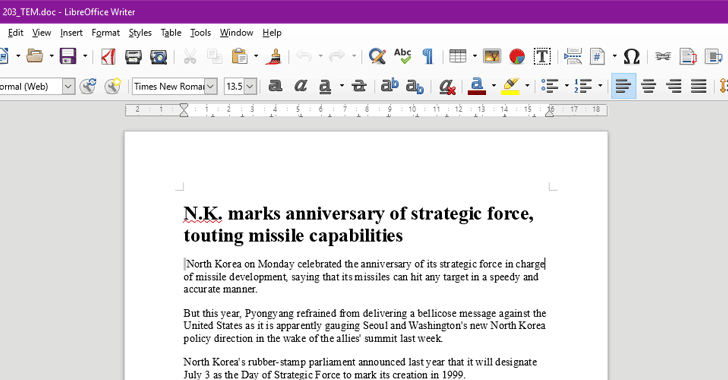
Task: Apply the yellow highlighting color
Action: tap(510, 86)
